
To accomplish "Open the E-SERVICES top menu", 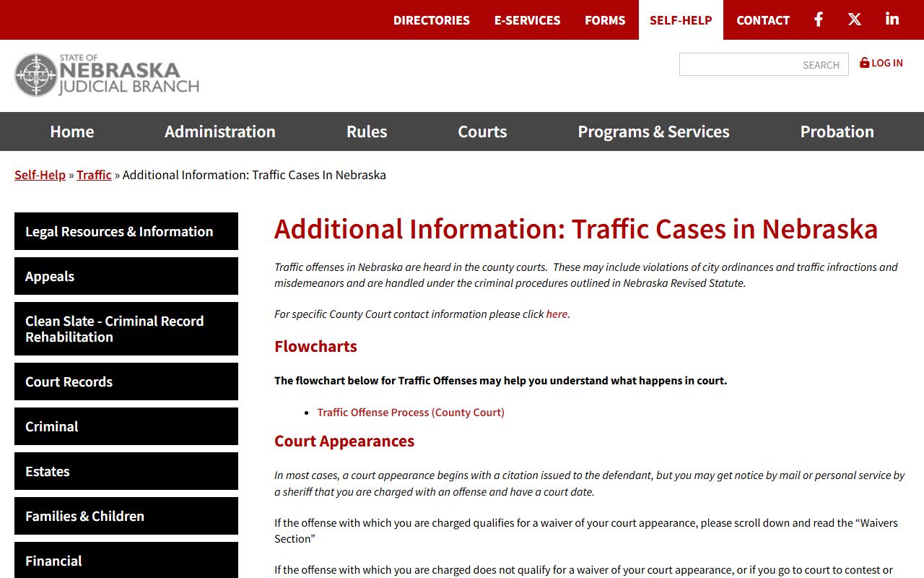I will pyautogui.click(x=527, y=20).
